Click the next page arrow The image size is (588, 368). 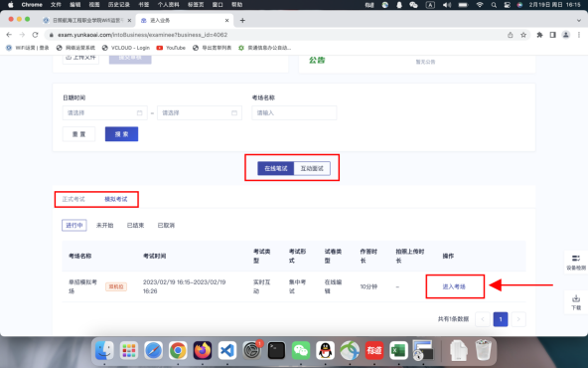pyautogui.click(x=518, y=319)
